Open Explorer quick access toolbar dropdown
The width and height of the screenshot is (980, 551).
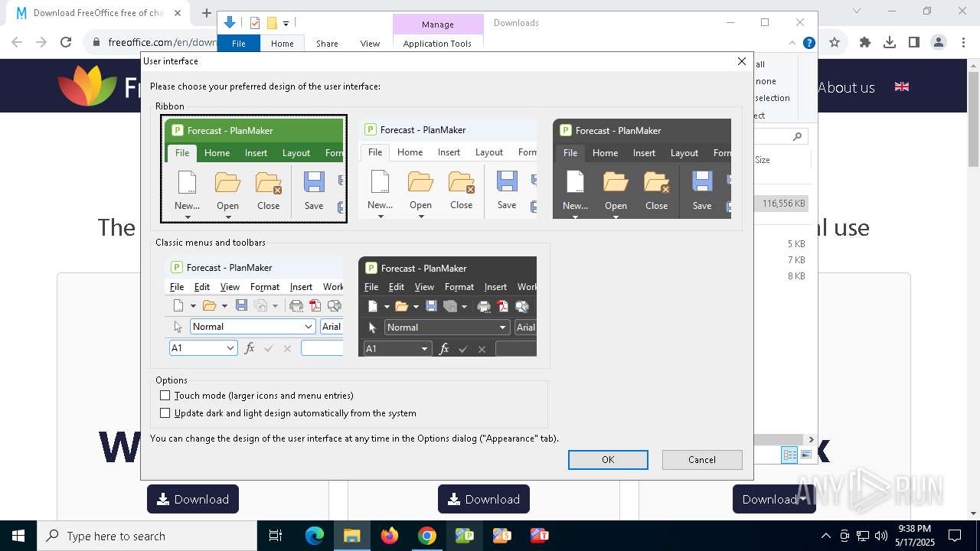click(x=286, y=24)
